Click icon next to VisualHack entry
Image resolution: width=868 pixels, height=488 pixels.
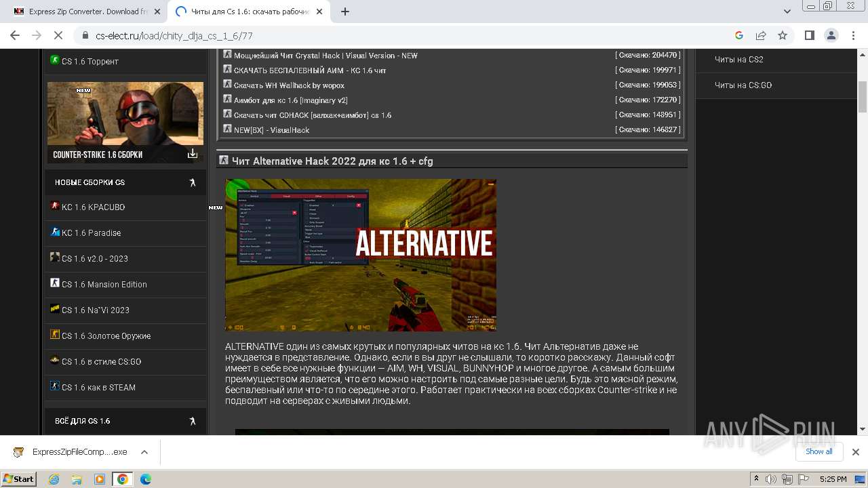pyautogui.click(x=228, y=129)
